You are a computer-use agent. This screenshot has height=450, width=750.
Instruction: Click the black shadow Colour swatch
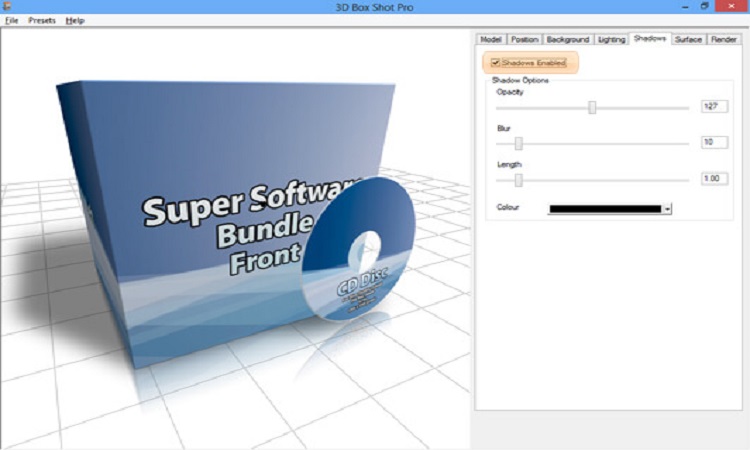[605, 209]
